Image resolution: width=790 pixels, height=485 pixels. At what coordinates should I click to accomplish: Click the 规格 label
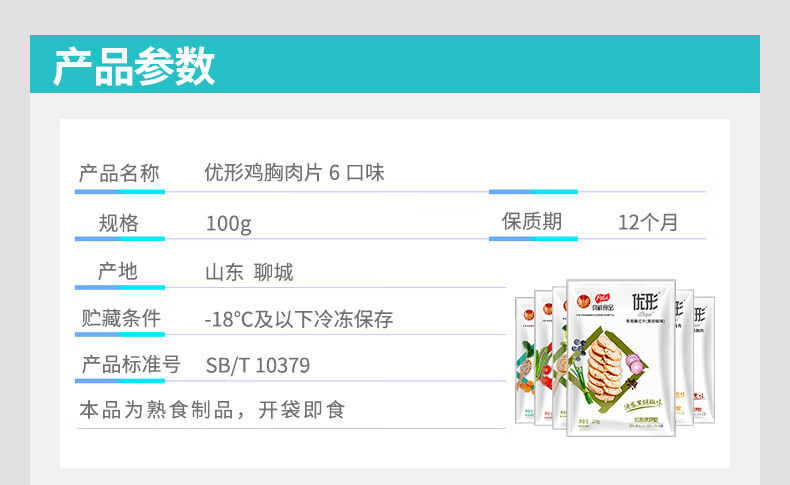click(119, 223)
